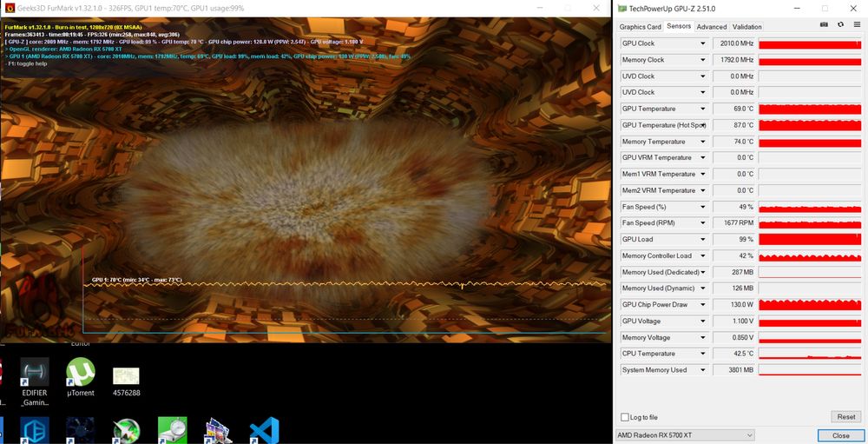Image resolution: width=868 pixels, height=444 pixels.
Task: Switch to the Graphics Card tab
Action: (x=640, y=27)
